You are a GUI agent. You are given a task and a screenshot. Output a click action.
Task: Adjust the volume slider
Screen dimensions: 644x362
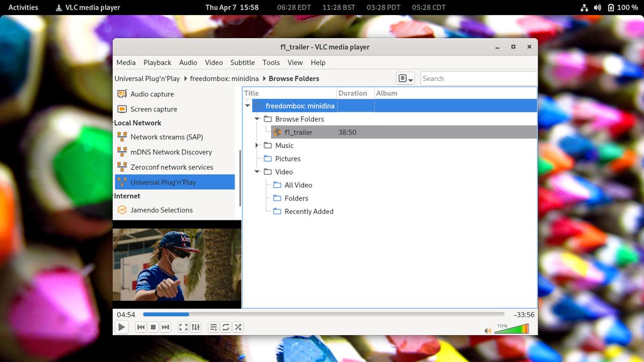pos(511,329)
